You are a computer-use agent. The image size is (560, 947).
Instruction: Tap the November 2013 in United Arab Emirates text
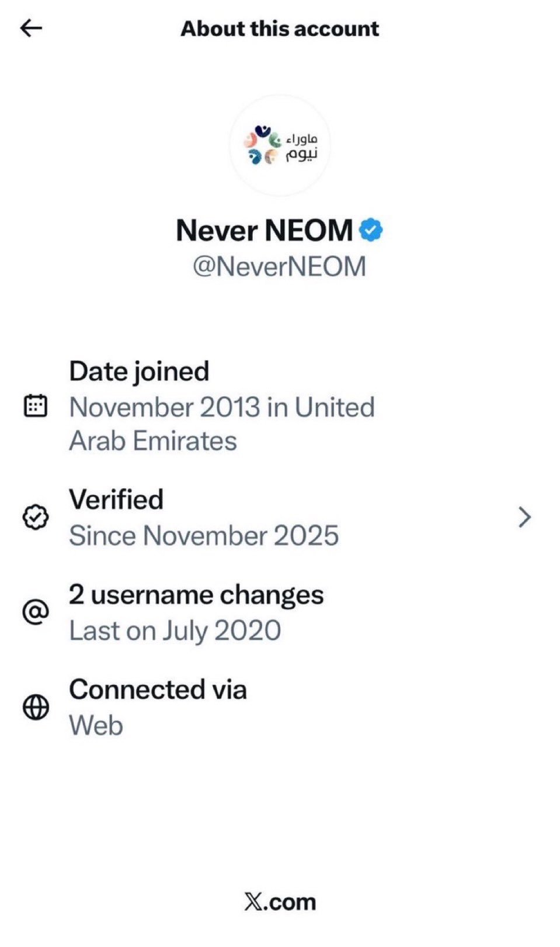222,424
